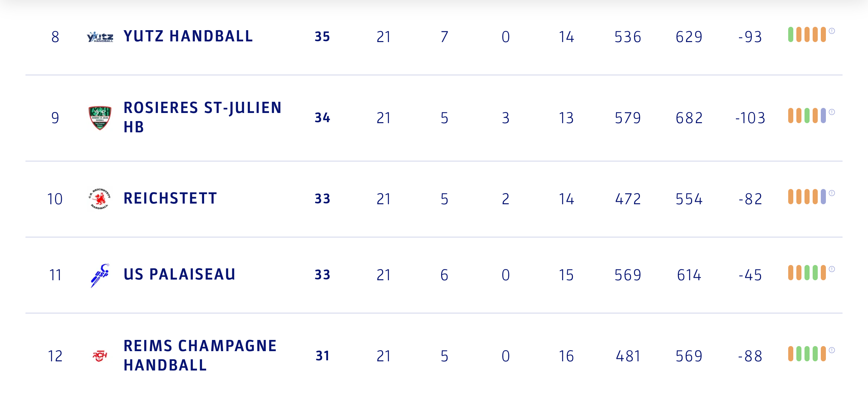Click info icon in US Palaiseau row

pos(832,269)
